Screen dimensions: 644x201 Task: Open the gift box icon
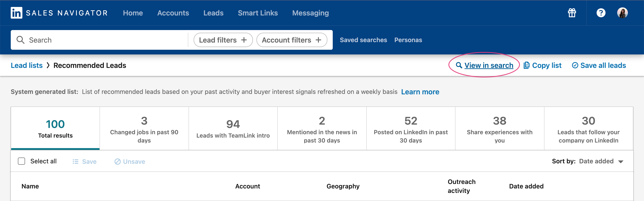coord(572,13)
